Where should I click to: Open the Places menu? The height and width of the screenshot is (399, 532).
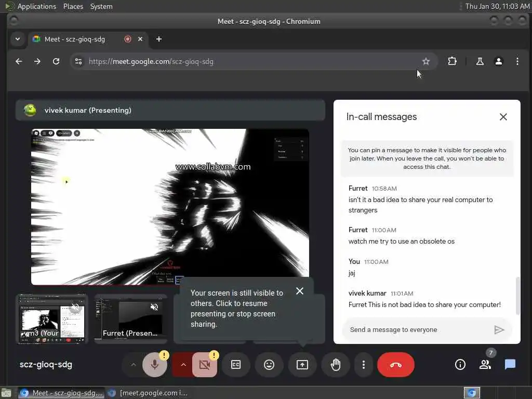click(73, 6)
